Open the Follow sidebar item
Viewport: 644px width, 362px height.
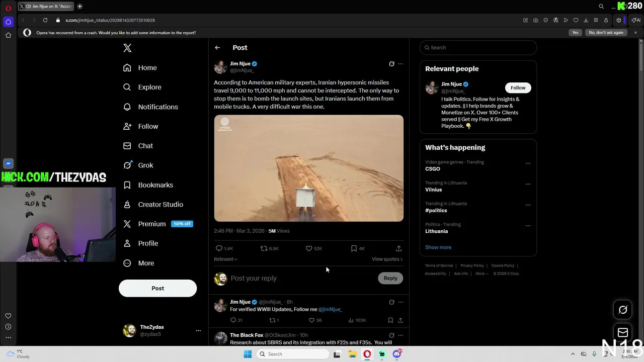pyautogui.click(x=141, y=126)
